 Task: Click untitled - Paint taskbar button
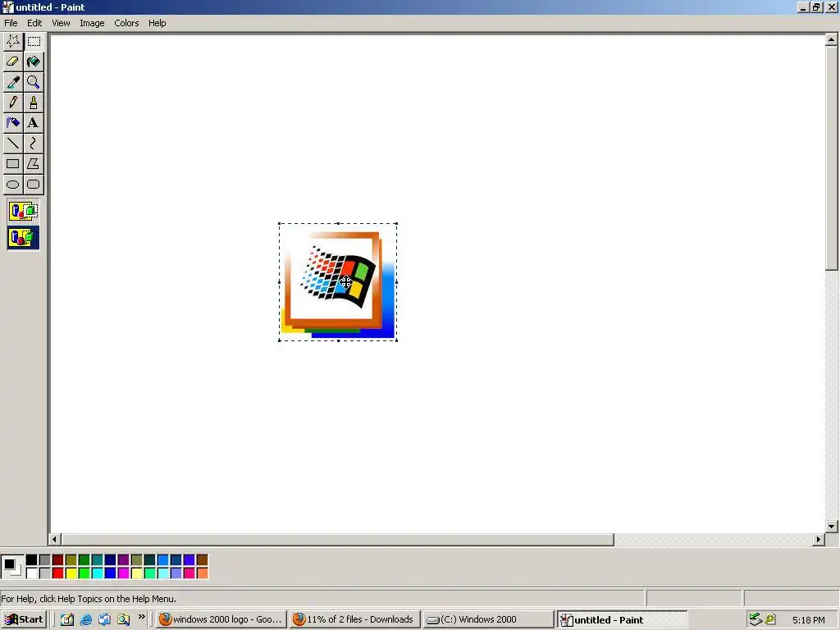[622, 620]
